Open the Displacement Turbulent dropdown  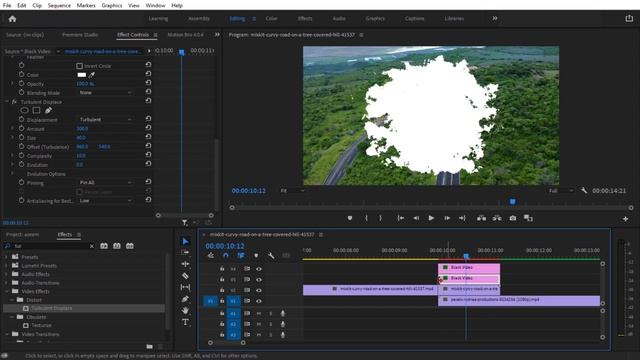[x=105, y=120]
